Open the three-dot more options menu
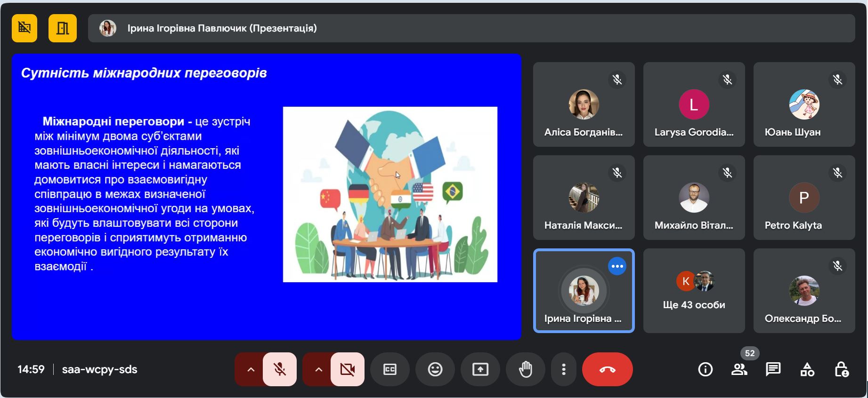The image size is (868, 398). [563, 369]
